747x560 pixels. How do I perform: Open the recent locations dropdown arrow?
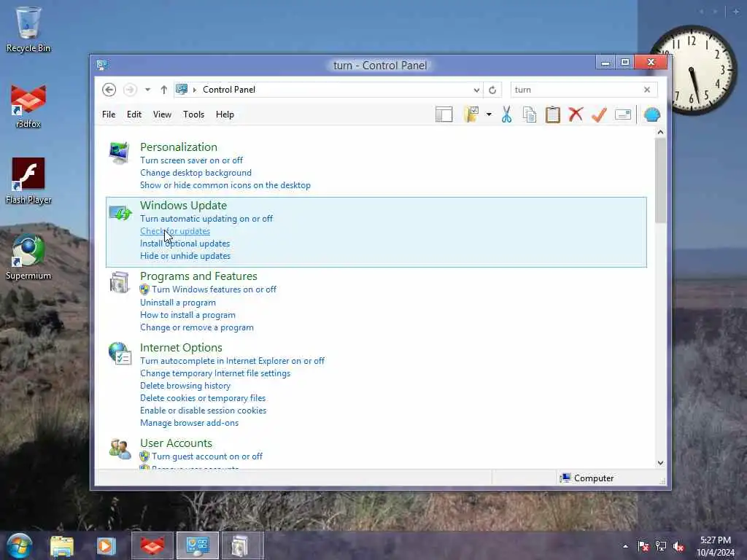click(147, 90)
